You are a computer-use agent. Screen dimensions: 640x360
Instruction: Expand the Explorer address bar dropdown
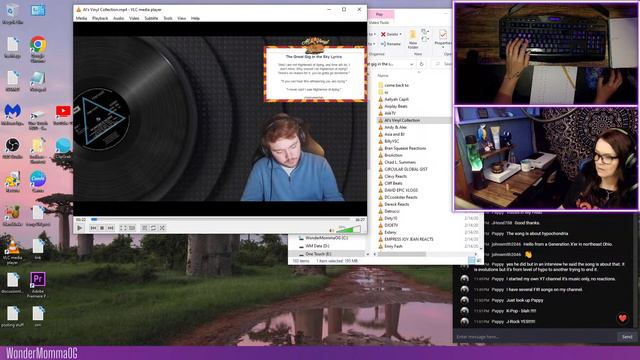pyautogui.click(x=411, y=64)
